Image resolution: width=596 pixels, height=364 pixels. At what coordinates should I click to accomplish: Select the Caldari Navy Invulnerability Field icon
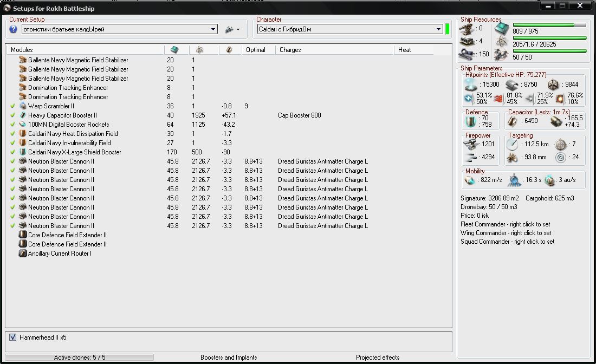tap(23, 143)
